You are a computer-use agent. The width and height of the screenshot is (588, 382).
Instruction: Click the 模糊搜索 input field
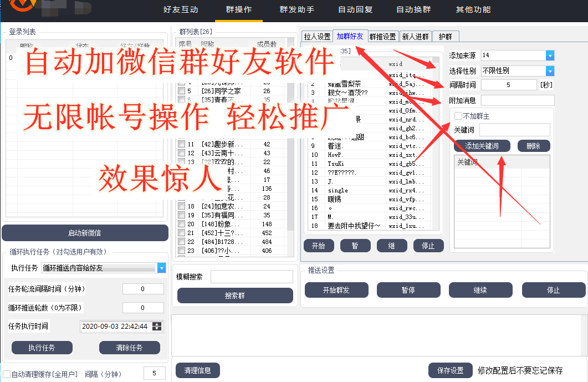(251, 277)
